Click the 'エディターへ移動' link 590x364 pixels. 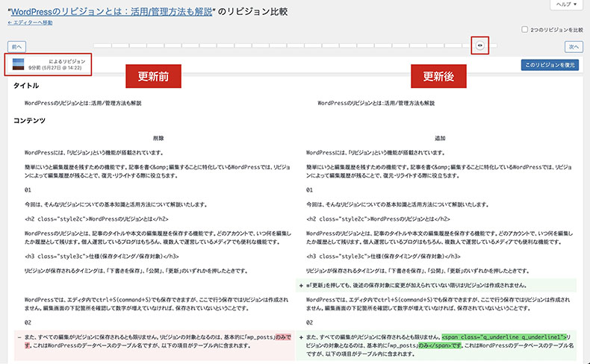pyautogui.click(x=30, y=22)
